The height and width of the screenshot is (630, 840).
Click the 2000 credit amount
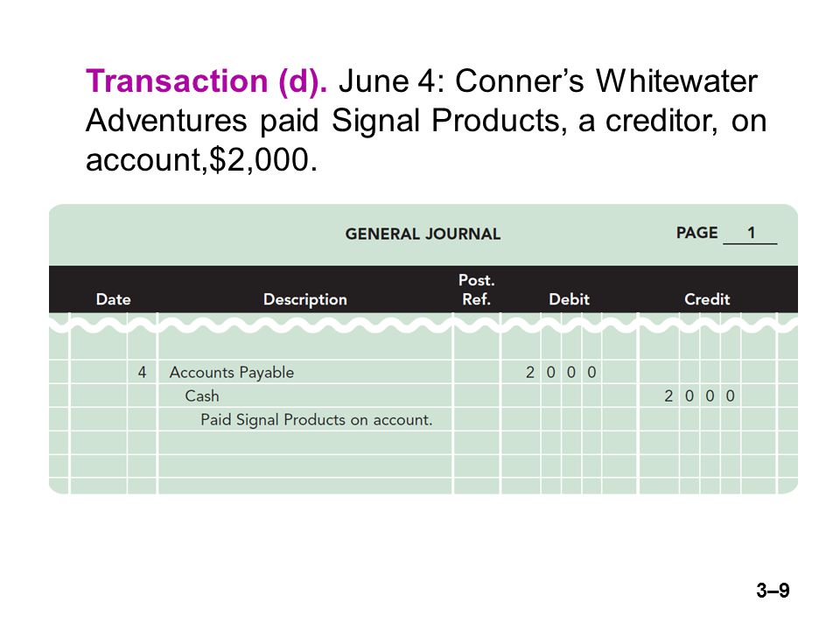point(700,395)
